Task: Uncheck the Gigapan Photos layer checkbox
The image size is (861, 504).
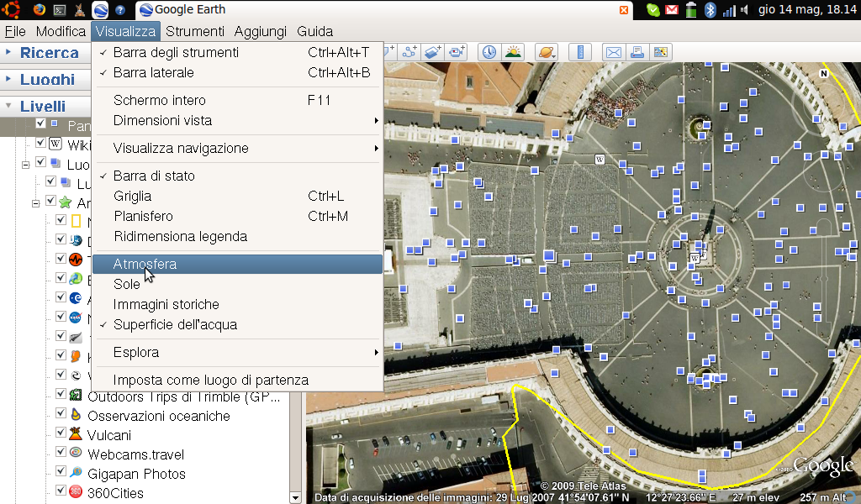Action: point(61,470)
